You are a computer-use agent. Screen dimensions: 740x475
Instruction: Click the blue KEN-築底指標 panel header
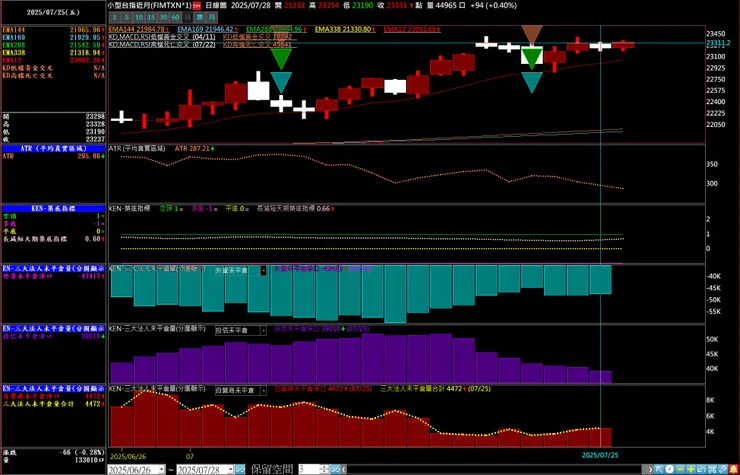(53, 208)
